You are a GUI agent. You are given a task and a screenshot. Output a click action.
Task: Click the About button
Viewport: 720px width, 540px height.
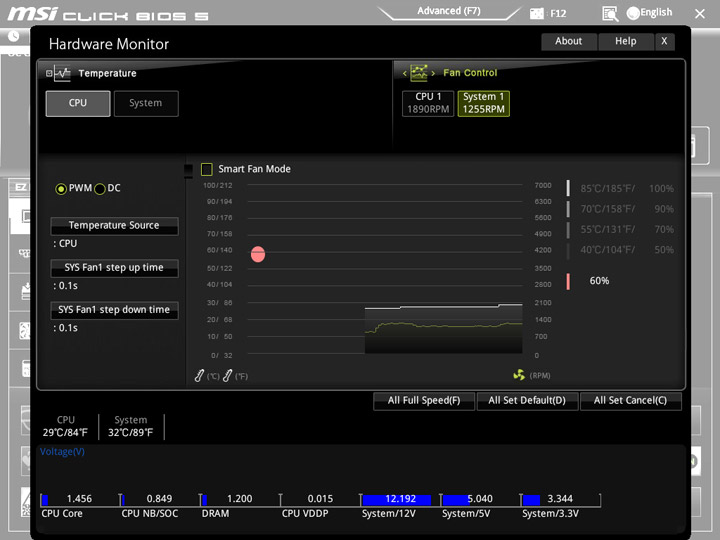coord(569,41)
